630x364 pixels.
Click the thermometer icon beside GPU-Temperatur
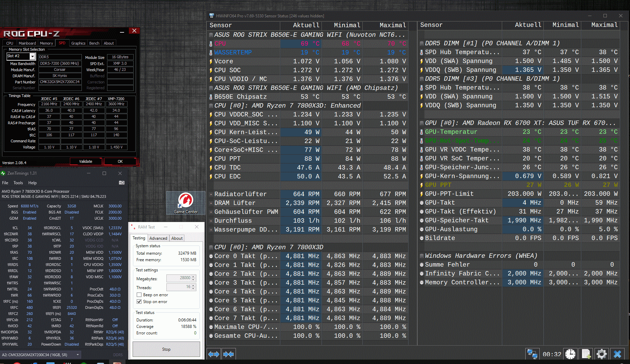coord(422,132)
